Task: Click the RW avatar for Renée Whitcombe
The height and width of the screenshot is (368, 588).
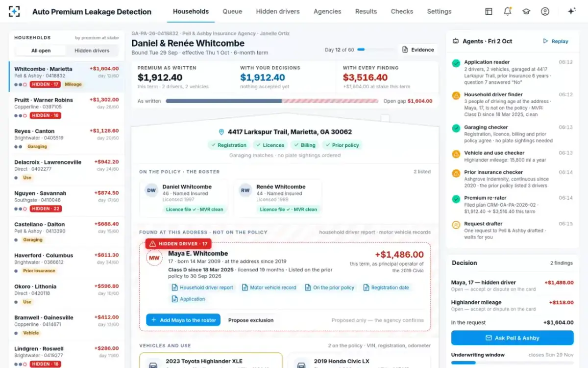Action: pos(245,190)
